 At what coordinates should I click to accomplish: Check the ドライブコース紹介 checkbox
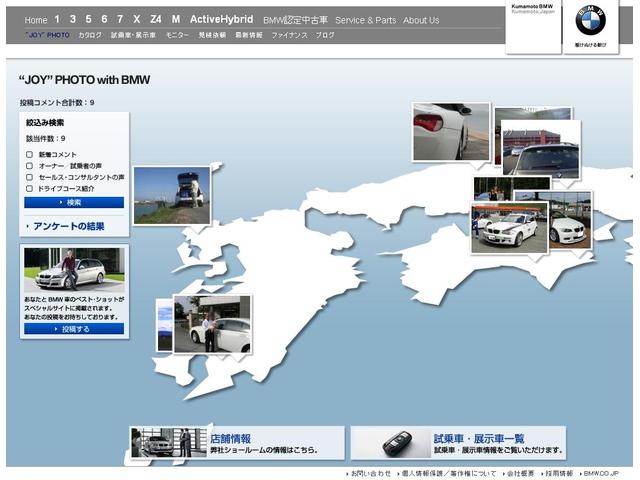click(x=29, y=189)
